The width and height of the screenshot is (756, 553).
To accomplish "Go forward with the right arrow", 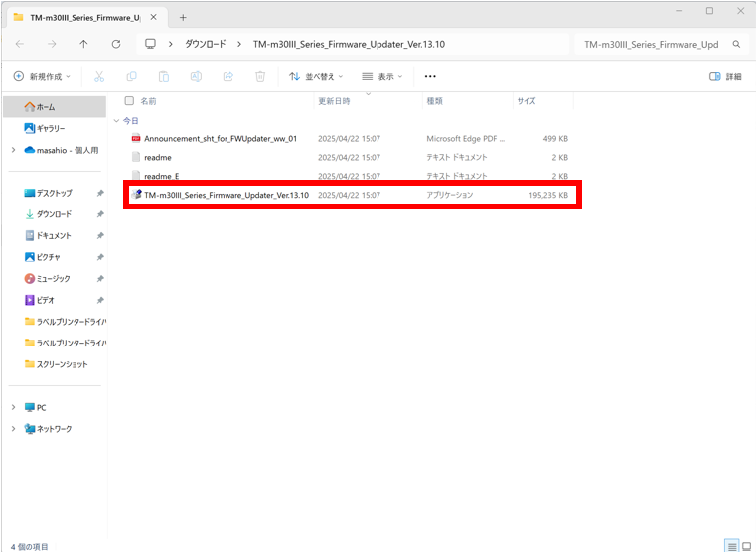I will click(52, 44).
